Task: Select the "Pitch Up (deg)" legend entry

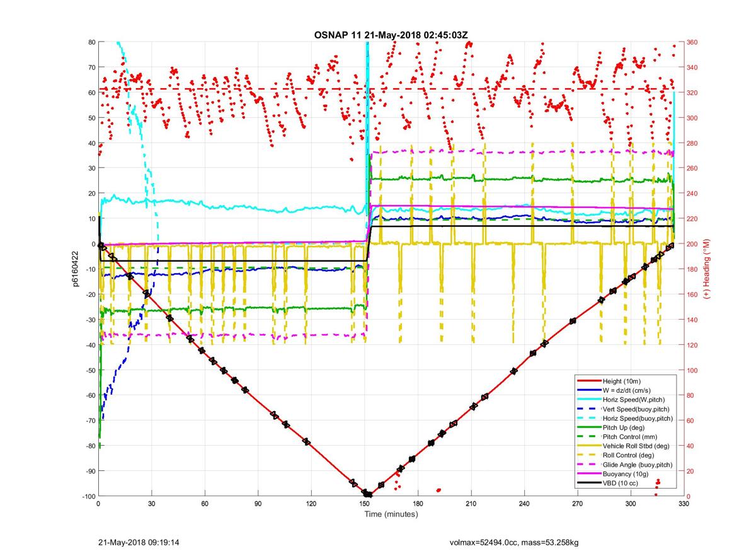Action: [624, 427]
